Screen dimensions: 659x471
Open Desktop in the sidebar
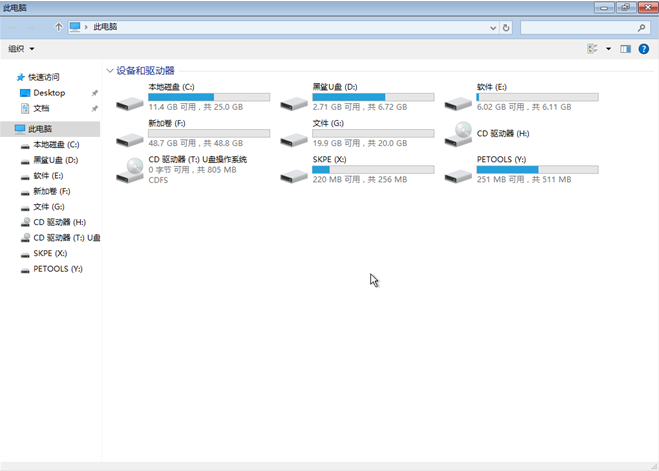(49, 93)
